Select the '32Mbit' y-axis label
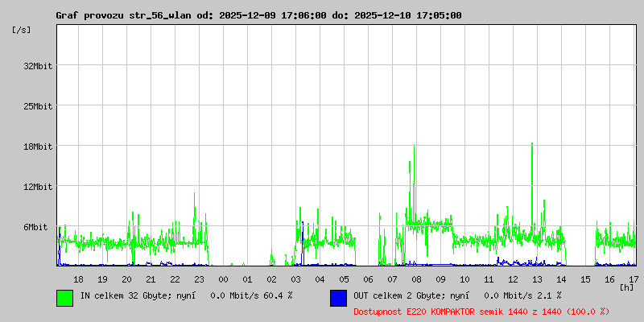644x322 pixels. tap(38, 66)
